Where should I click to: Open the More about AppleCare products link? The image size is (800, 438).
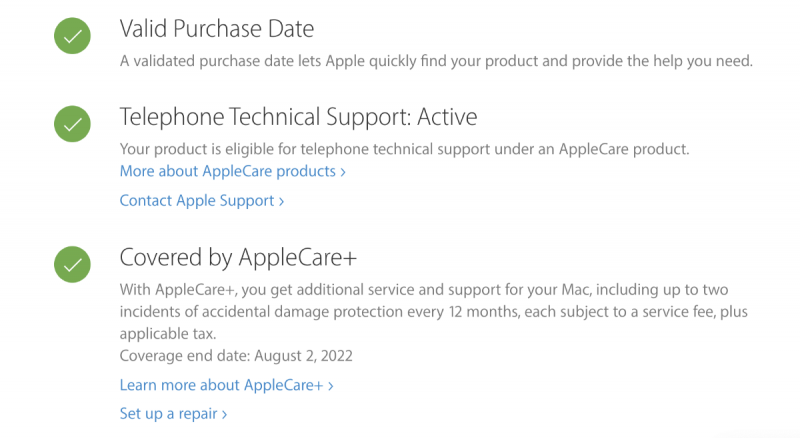(x=227, y=171)
